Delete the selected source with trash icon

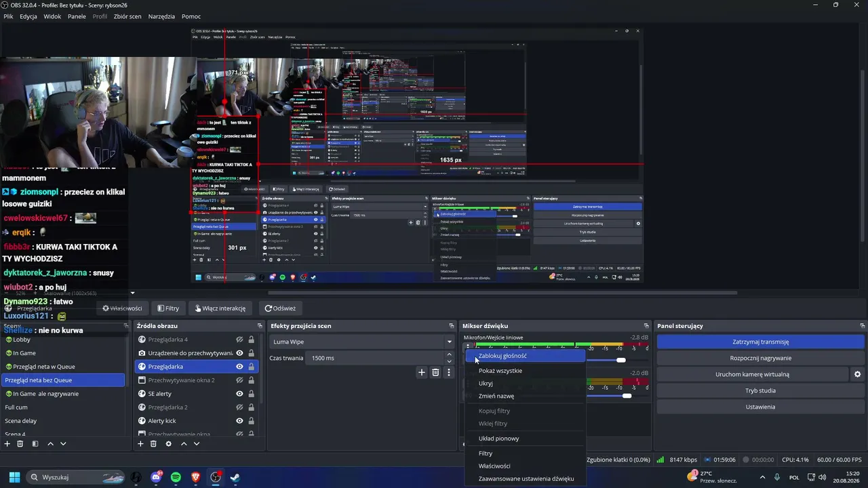154,444
